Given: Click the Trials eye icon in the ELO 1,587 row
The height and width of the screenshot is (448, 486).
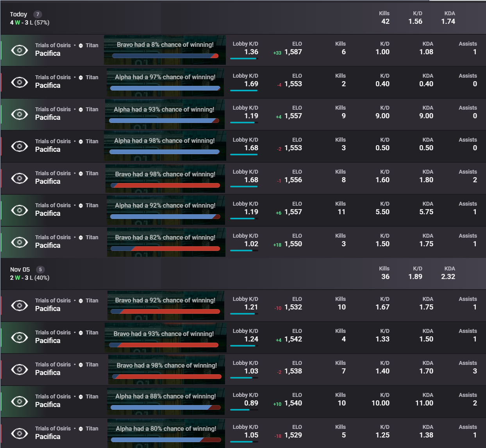Looking at the screenshot, I should (20, 50).
